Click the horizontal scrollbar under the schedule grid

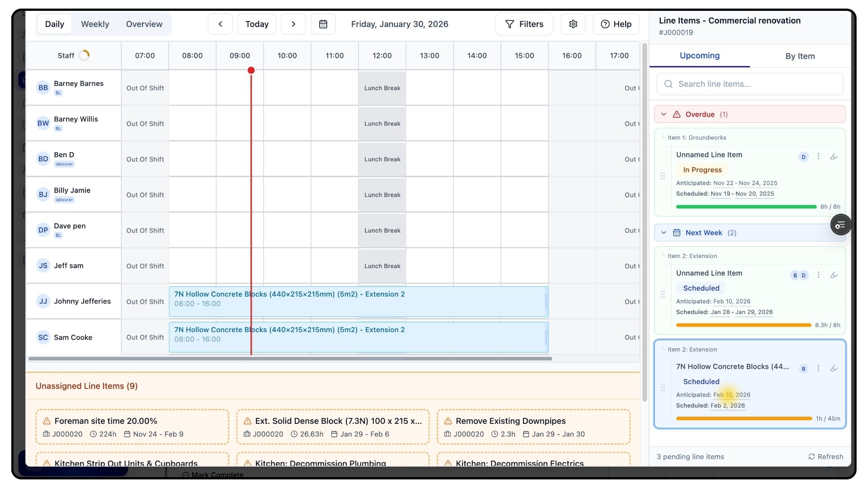[289, 359]
